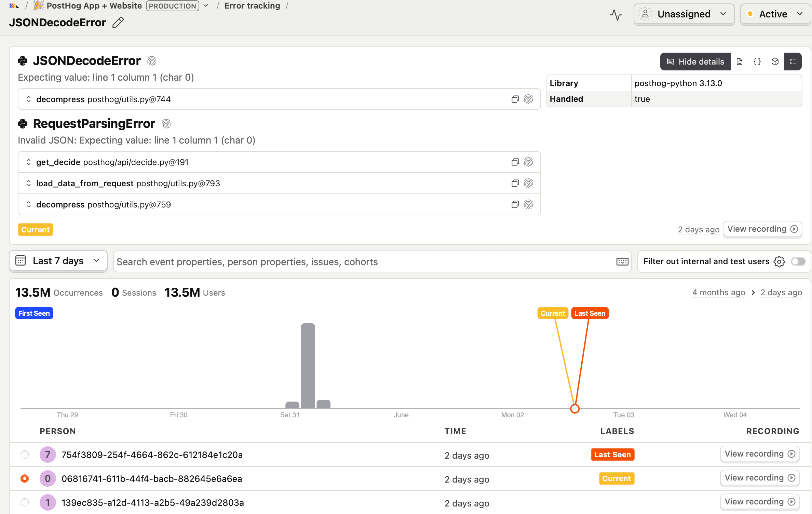Open the project switcher chevron after PRODUCTION
The width and height of the screenshot is (812, 514).
pos(206,6)
